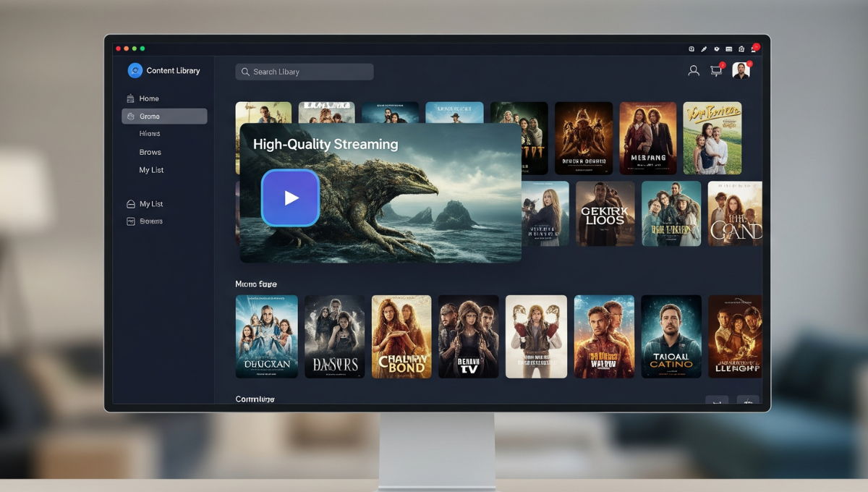Open the Taioal Catino movie poster
The height and width of the screenshot is (492, 868).
[671, 336]
